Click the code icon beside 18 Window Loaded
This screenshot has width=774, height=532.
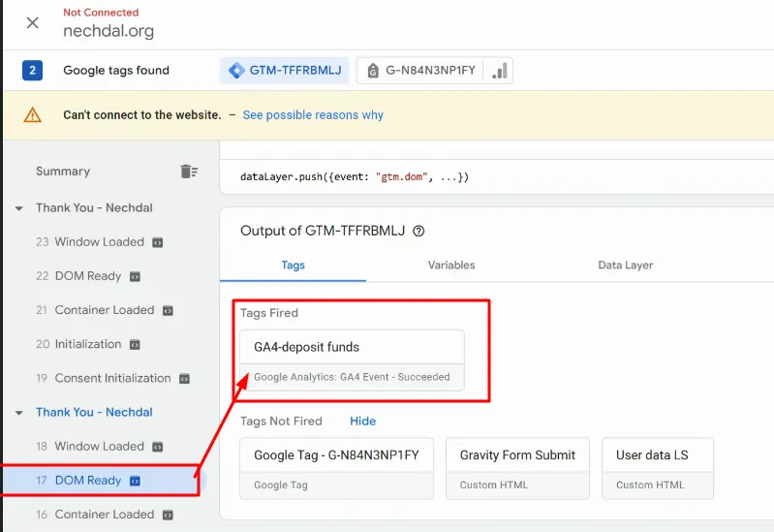(x=158, y=447)
